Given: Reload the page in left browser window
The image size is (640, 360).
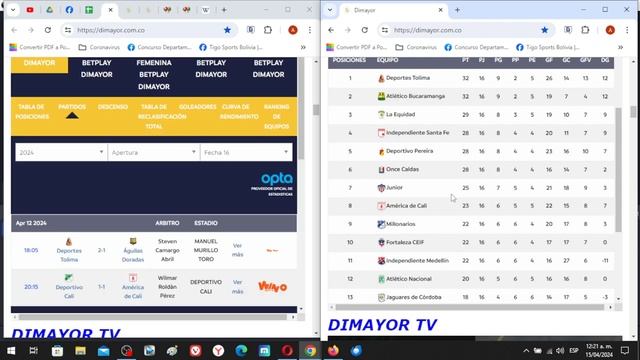Looking at the screenshot, I should click(48, 30).
